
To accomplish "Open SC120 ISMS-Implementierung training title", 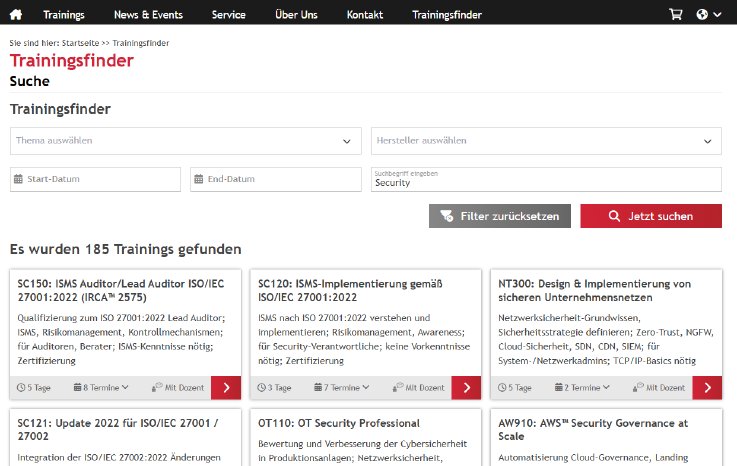I will point(350,290).
